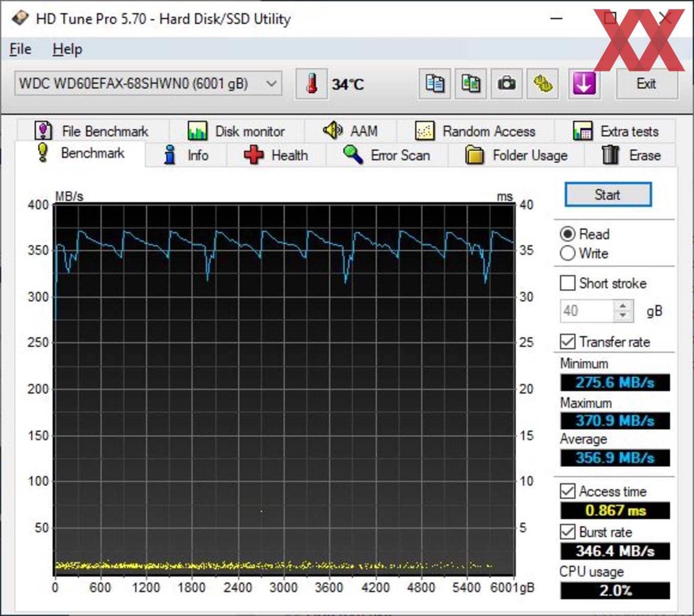Image resolution: width=694 pixels, height=616 pixels.
Task: Uncheck the Transfer rate option
Action: tap(567, 342)
